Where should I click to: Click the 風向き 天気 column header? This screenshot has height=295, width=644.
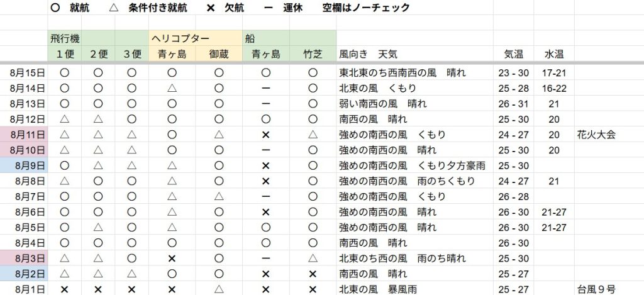[x=368, y=54]
